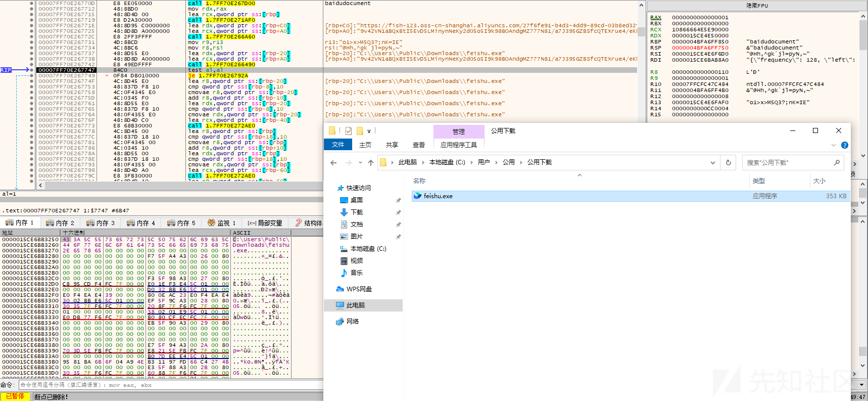Viewport: 868px width, 401px height.
Task: Click the new folder quick access icon
Action: [360, 131]
